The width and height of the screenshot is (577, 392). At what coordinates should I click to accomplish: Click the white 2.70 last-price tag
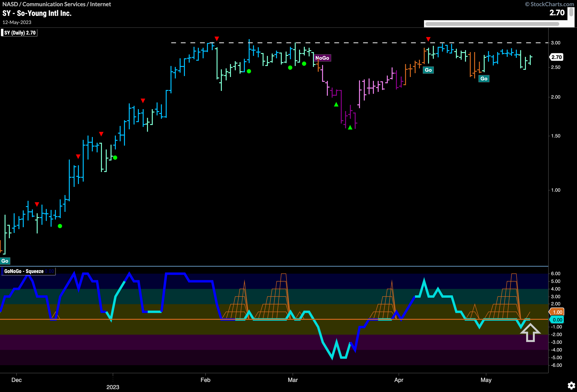[556, 57]
